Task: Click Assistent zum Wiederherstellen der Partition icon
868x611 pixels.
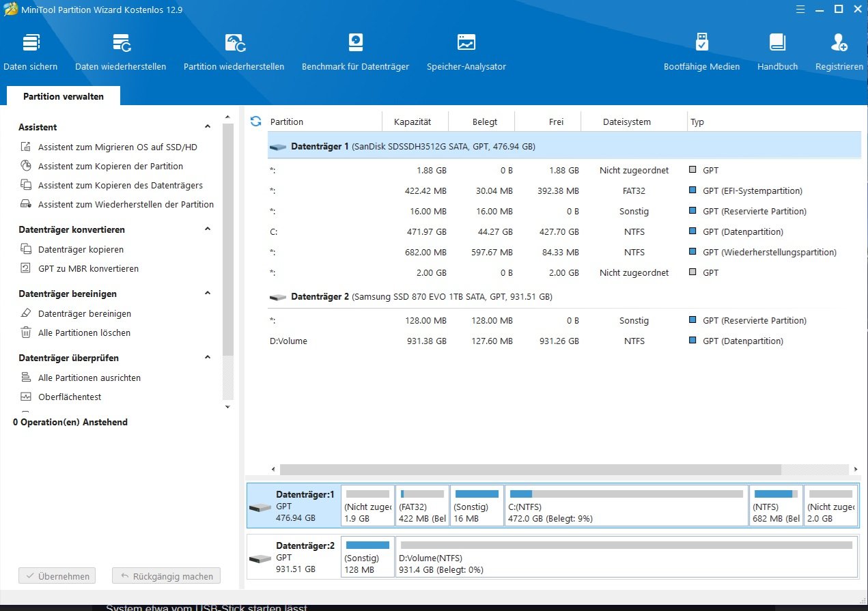Action: (26, 204)
